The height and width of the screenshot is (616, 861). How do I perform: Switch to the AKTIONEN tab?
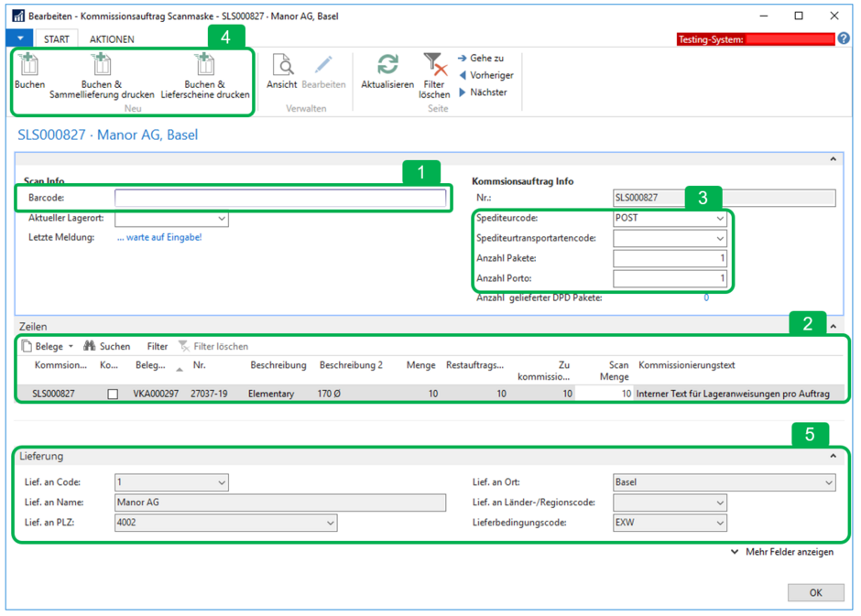(112, 39)
